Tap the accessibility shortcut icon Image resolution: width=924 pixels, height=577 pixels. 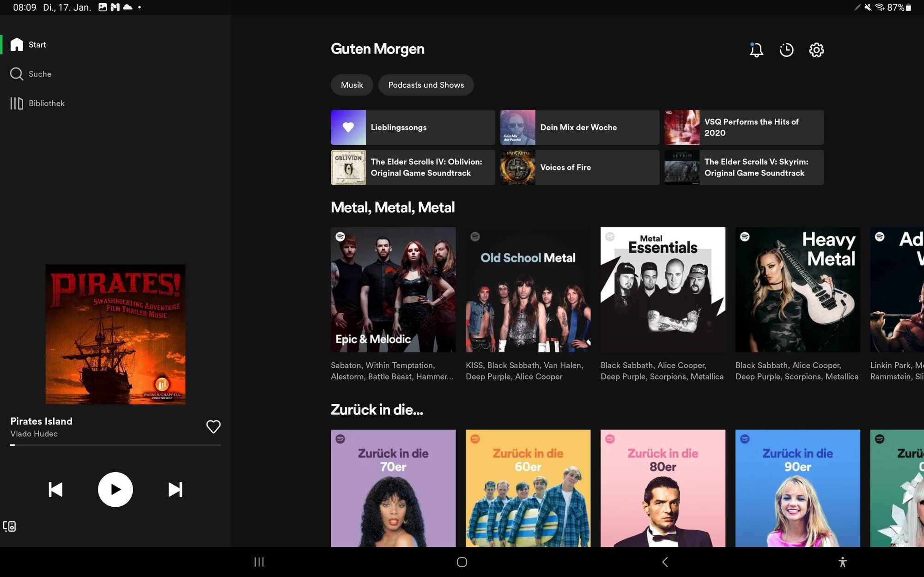point(843,562)
